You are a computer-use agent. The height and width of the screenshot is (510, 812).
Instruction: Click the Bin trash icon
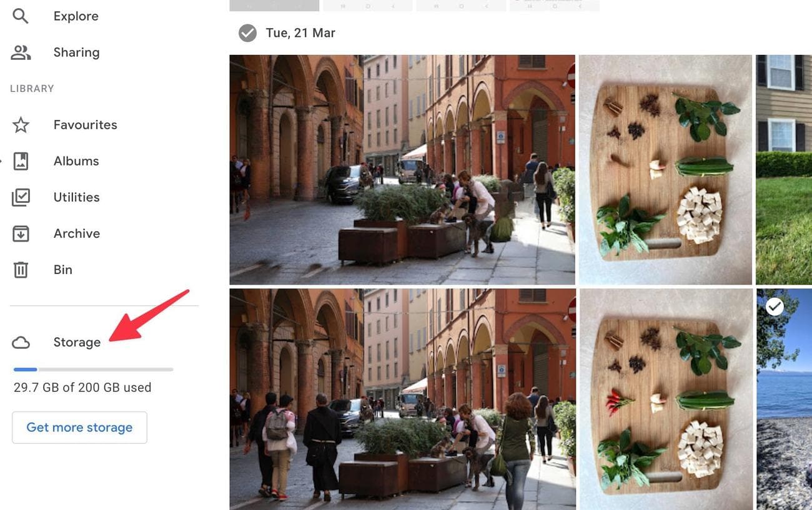pos(21,270)
